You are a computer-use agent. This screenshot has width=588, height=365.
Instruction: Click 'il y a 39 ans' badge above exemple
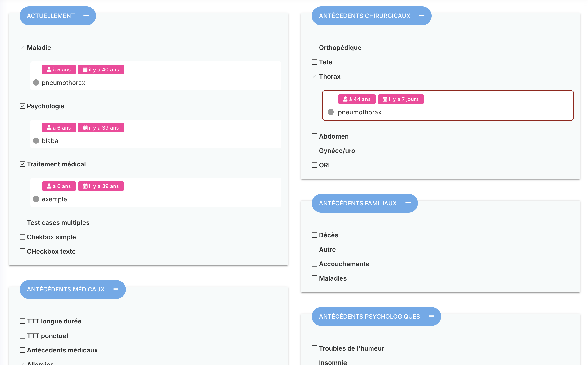101,186
